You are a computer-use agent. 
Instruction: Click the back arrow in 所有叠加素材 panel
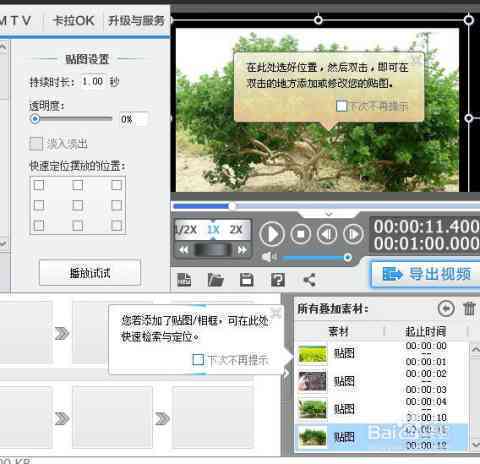tap(446, 308)
